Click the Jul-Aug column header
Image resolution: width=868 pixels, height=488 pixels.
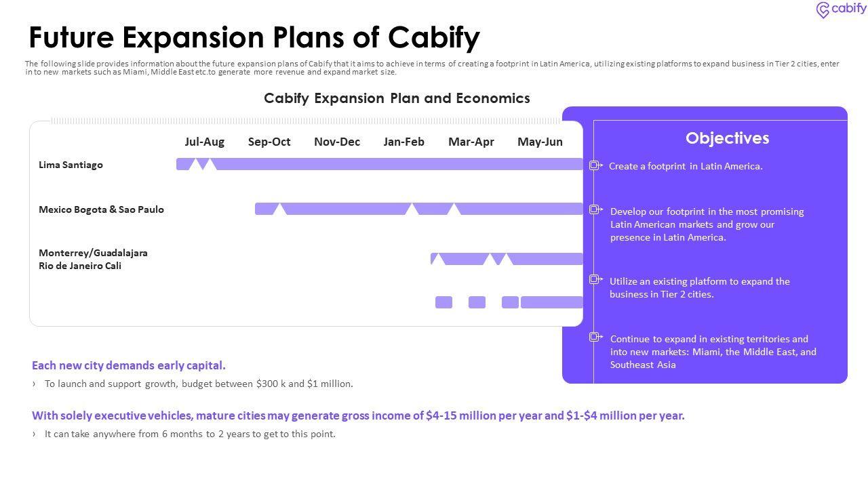pos(204,142)
